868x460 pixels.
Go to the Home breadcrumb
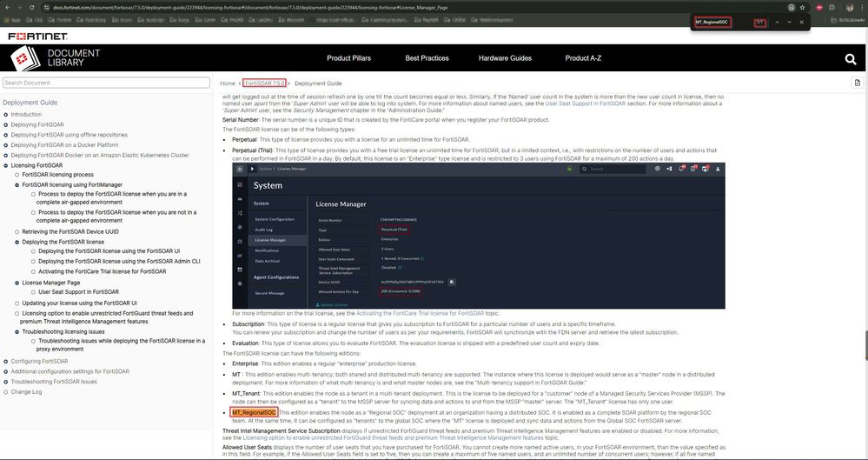coord(228,83)
